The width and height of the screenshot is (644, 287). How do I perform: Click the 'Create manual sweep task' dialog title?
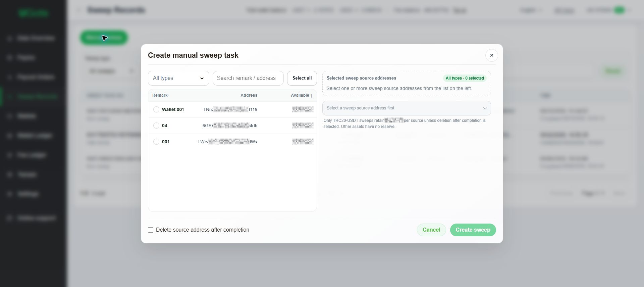coord(193,55)
